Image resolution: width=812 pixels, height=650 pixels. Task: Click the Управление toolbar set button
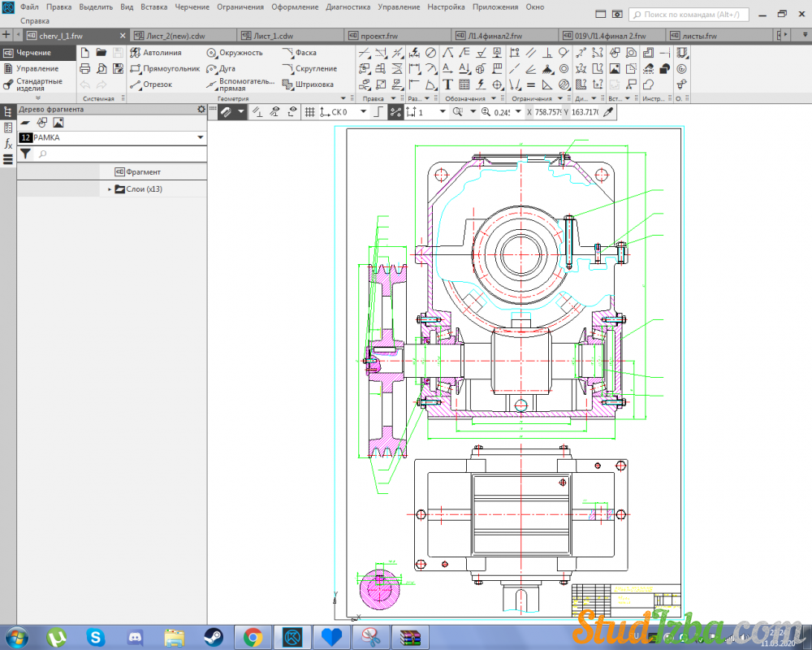click(x=37, y=69)
